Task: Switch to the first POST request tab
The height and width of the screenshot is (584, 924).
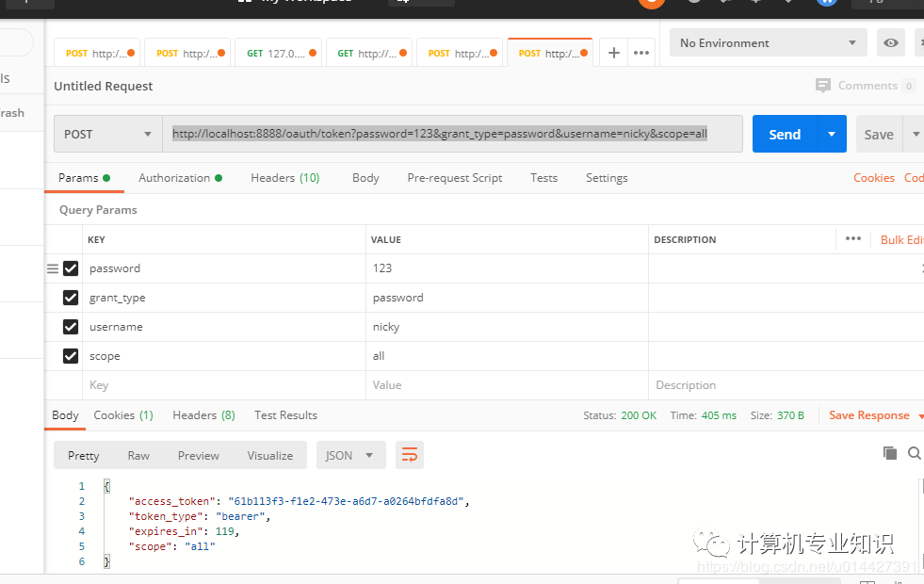Action: click(97, 53)
